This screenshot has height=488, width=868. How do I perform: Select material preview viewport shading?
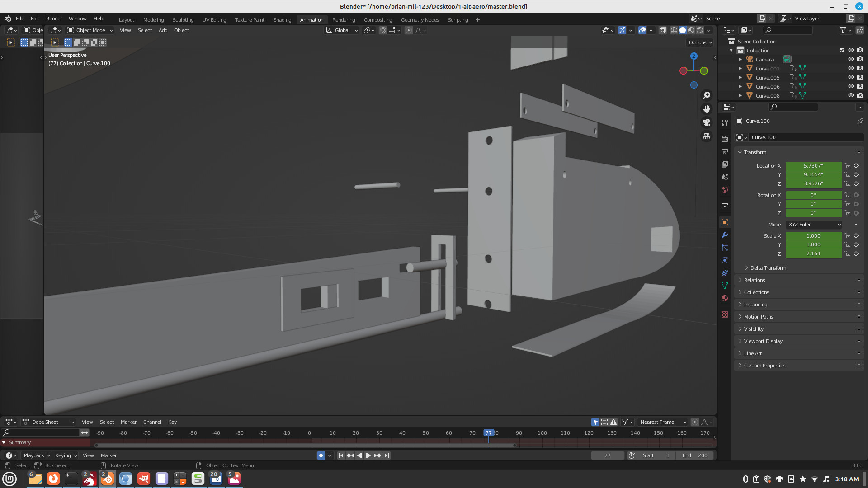691,30
